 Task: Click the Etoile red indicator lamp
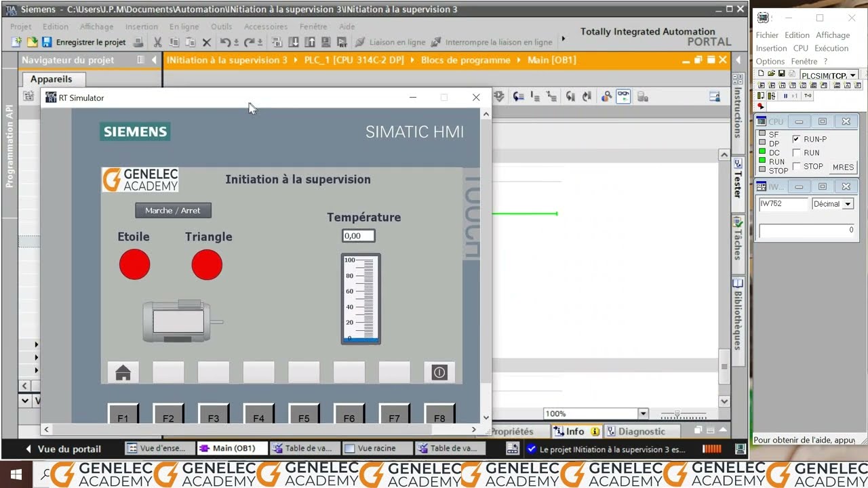(134, 264)
